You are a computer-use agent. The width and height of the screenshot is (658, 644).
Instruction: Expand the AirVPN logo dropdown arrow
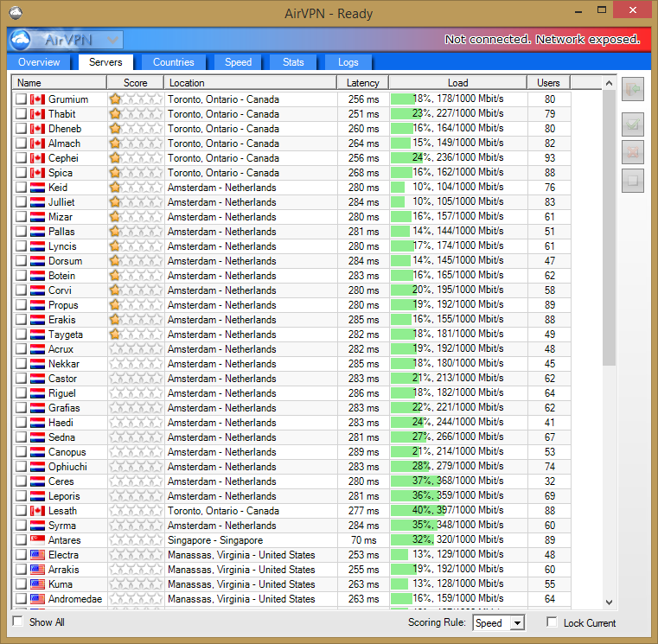pos(112,41)
